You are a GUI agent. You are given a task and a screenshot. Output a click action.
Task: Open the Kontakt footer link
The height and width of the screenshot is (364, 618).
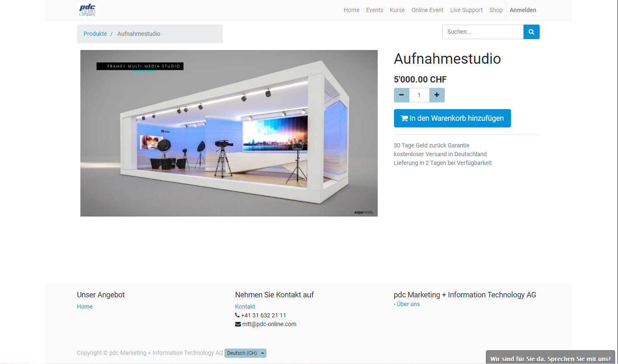pyautogui.click(x=245, y=307)
